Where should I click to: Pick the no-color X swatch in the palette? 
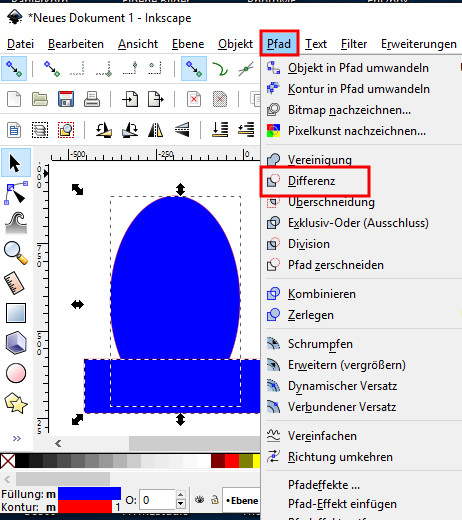pos(7,461)
